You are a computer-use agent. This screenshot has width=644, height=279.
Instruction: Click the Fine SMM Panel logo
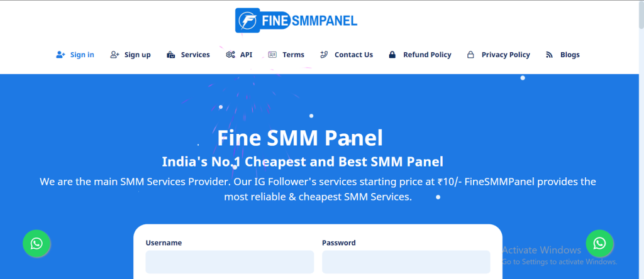pyautogui.click(x=296, y=20)
